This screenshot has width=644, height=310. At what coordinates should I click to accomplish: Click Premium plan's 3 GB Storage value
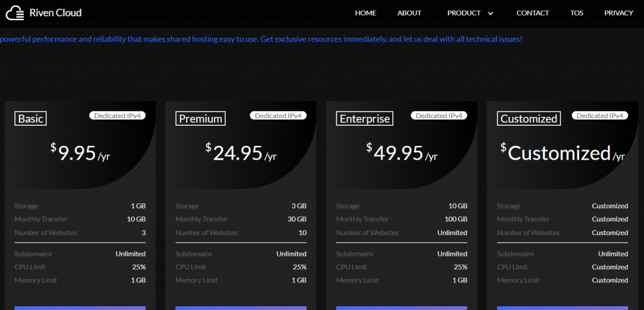tap(299, 206)
